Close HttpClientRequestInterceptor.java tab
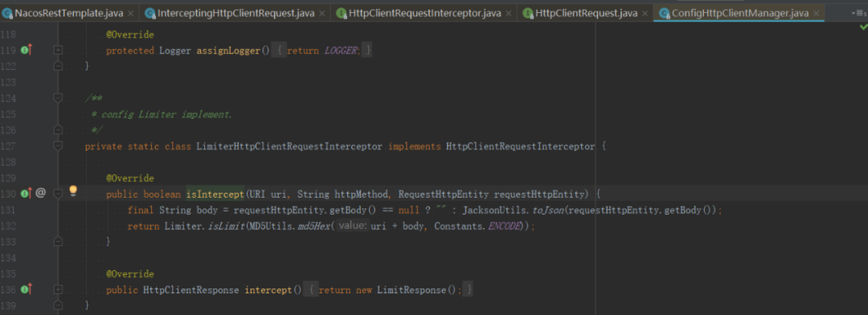 pyautogui.click(x=509, y=14)
